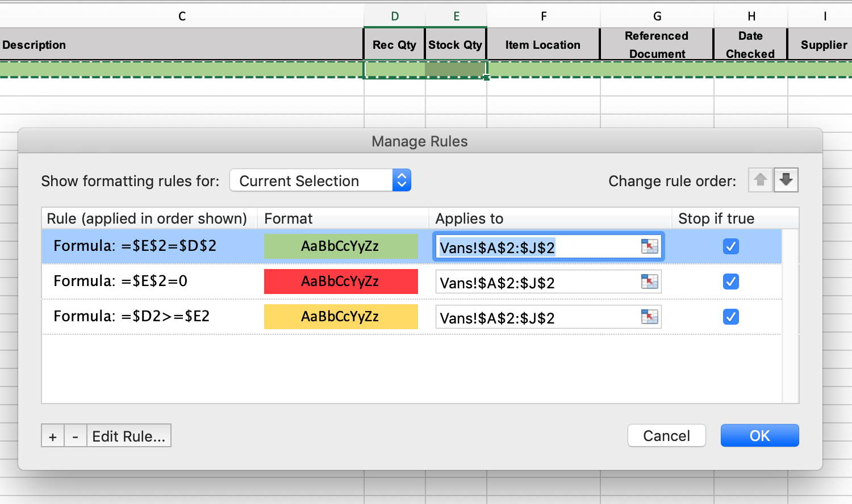Click the + icon to add a new rule

coord(52,435)
